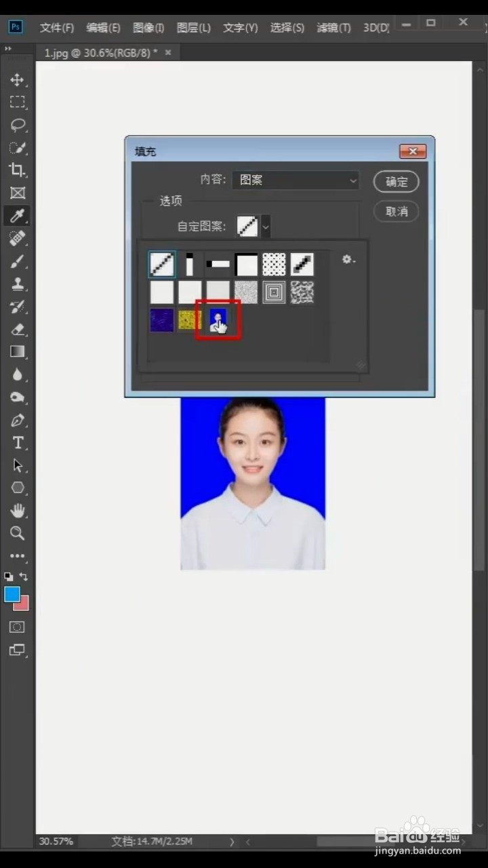Toggle Quick Mask mode
This screenshot has height=868, width=488.
coord(17,627)
